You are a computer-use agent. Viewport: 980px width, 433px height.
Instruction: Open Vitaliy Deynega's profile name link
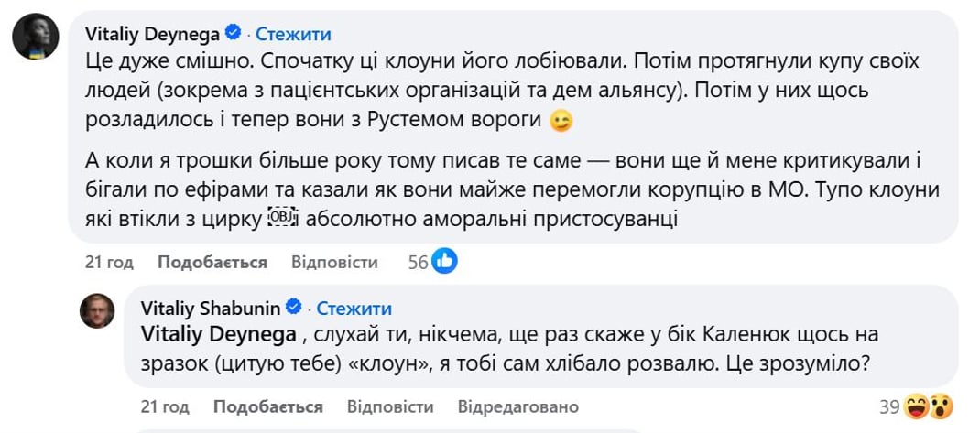152,35
